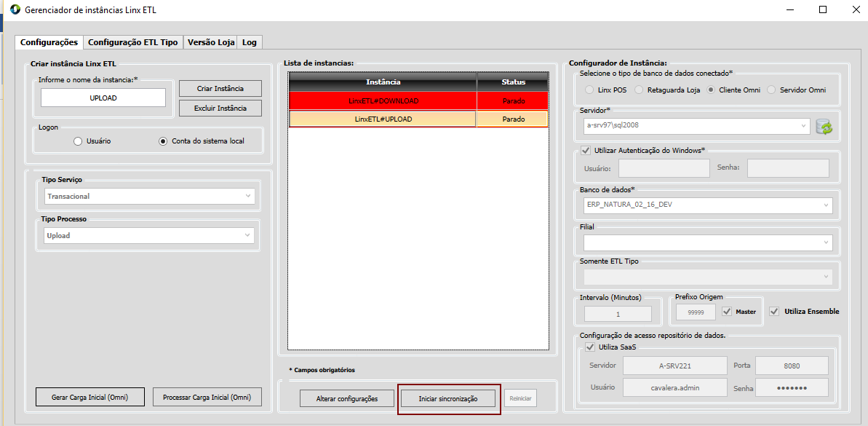Image resolution: width=868 pixels, height=426 pixels.
Task: Click the Windows authentication Senha field
Action: (788, 168)
